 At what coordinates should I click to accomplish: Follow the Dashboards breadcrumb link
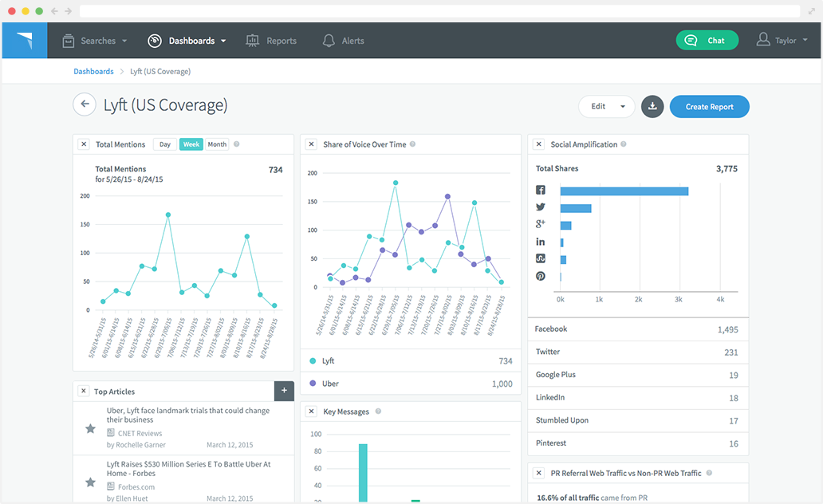93,72
